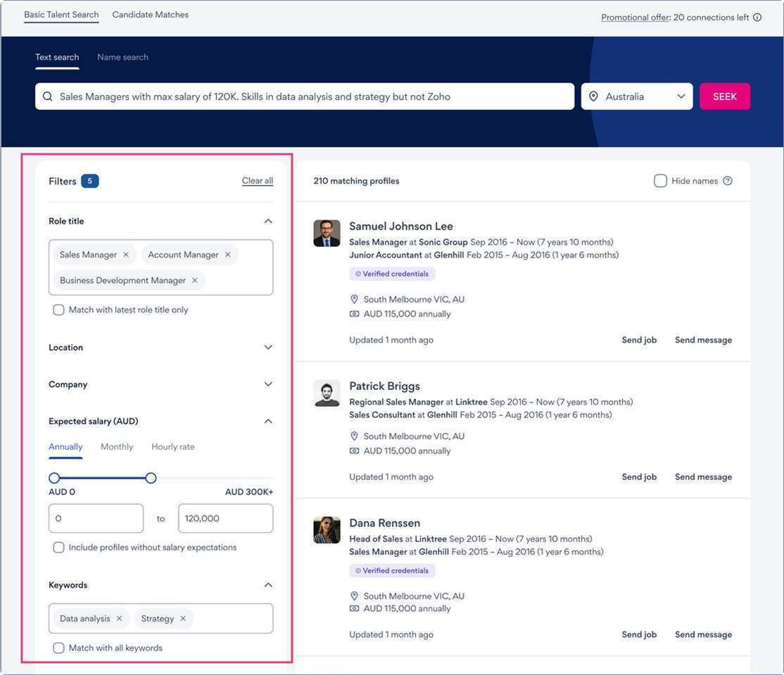
Task: Open Patrick Briggs' avatar image
Action: [x=327, y=393]
